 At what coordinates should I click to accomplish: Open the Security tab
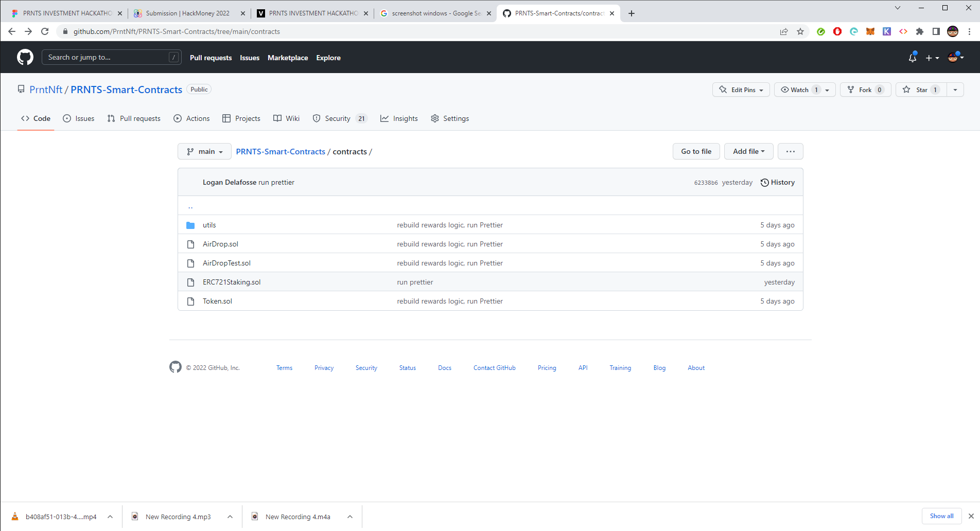(x=340, y=118)
